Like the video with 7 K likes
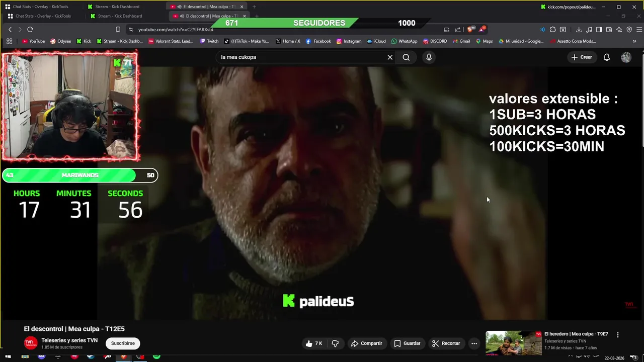644x362 pixels. 313,343
